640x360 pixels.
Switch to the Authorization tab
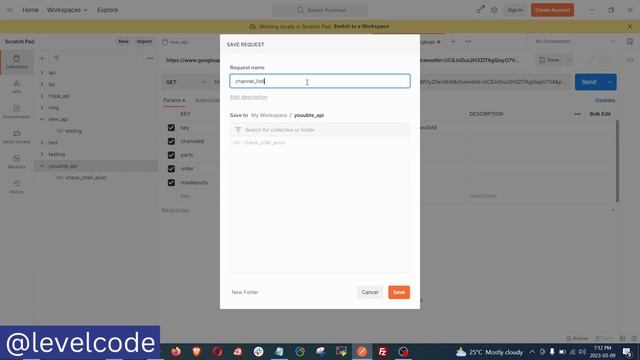click(207, 100)
